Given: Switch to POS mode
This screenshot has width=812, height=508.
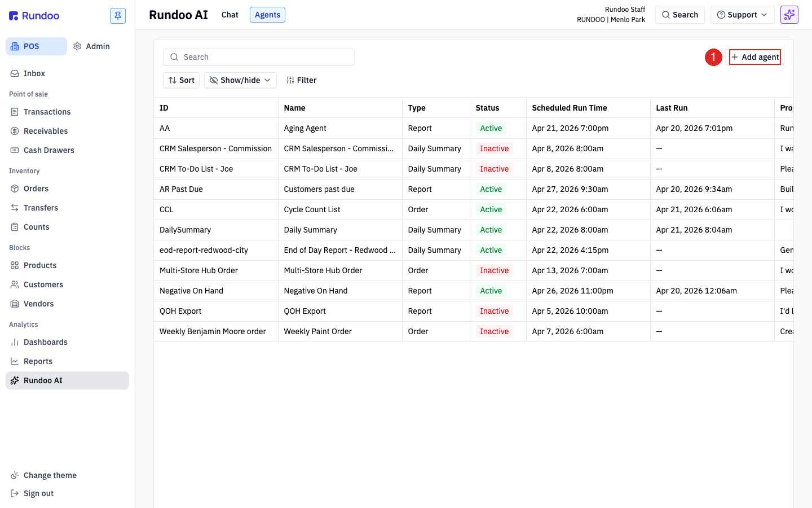Looking at the screenshot, I should click(36, 46).
